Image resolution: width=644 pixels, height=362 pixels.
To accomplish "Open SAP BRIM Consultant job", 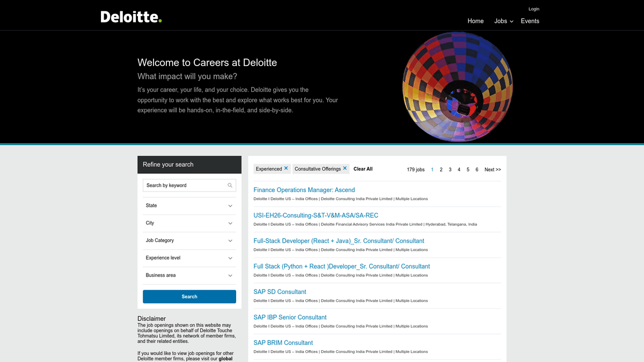I will (x=283, y=343).
